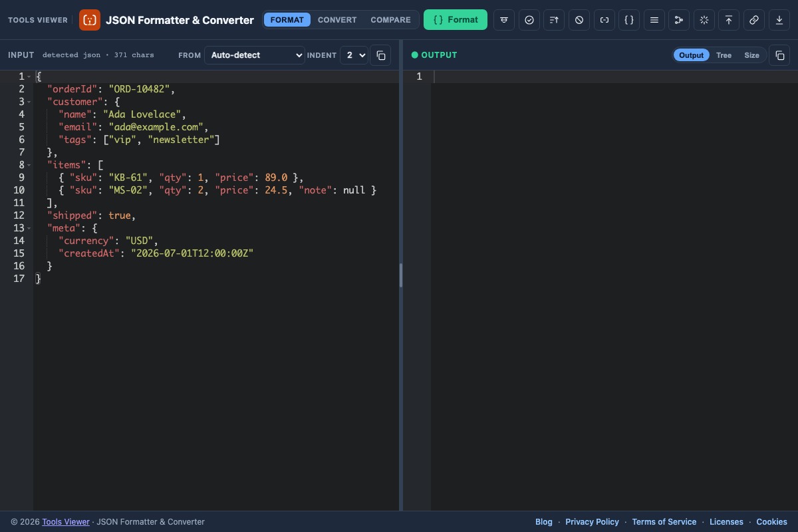Click the "2026-07-01T12:00:00Z" timestamp value
Image resolution: width=798 pixels, height=532 pixels.
point(192,253)
